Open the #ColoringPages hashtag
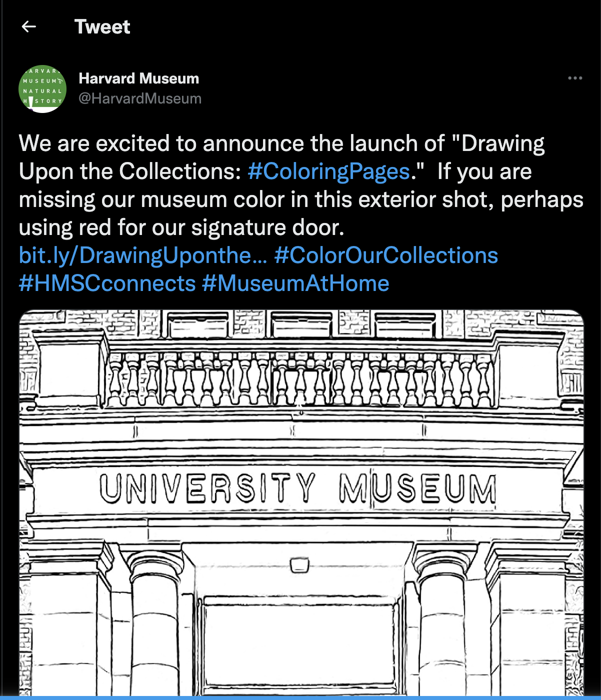Image resolution: width=601 pixels, height=700 pixels. point(329,171)
